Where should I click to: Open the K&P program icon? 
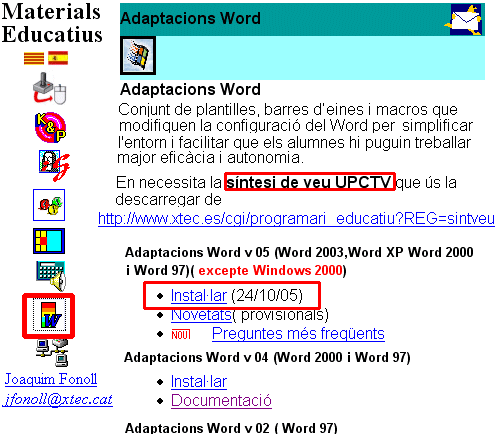50,127
